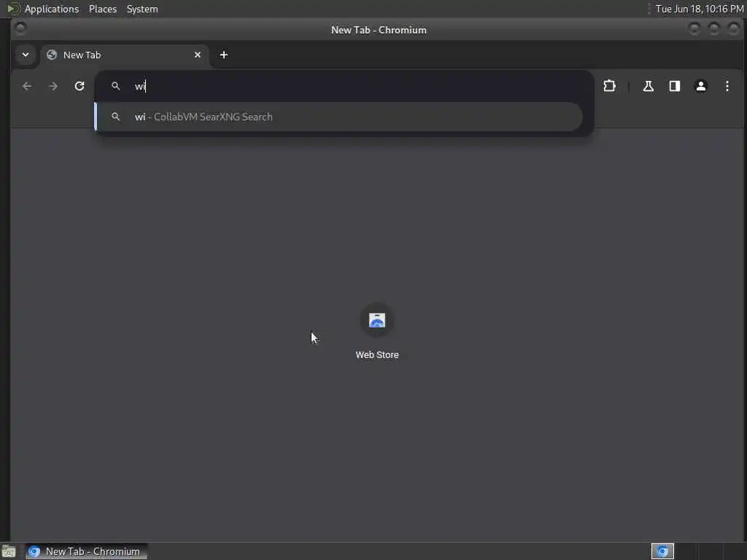Viewport: 747px width, 560px height.
Task: Open the System menu
Action: click(142, 9)
